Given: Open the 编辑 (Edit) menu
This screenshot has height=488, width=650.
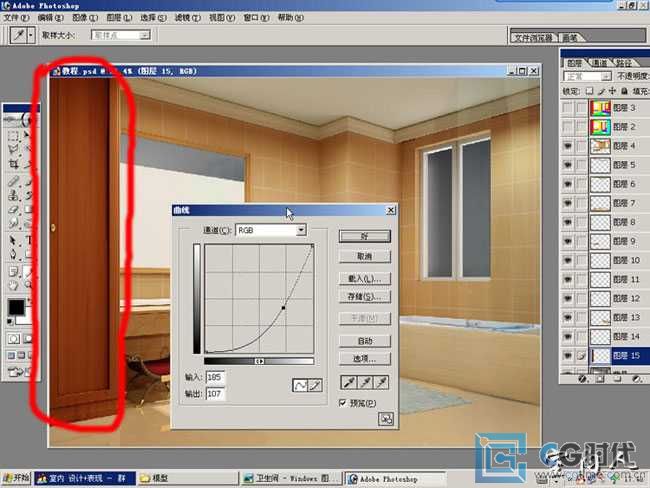Looking at the screenshot, I should point(51,18).
